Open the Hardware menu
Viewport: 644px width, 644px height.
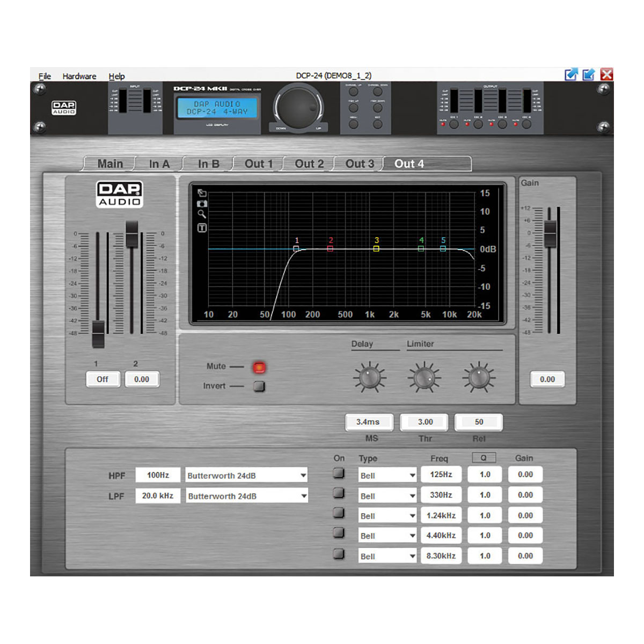[79, 76]
